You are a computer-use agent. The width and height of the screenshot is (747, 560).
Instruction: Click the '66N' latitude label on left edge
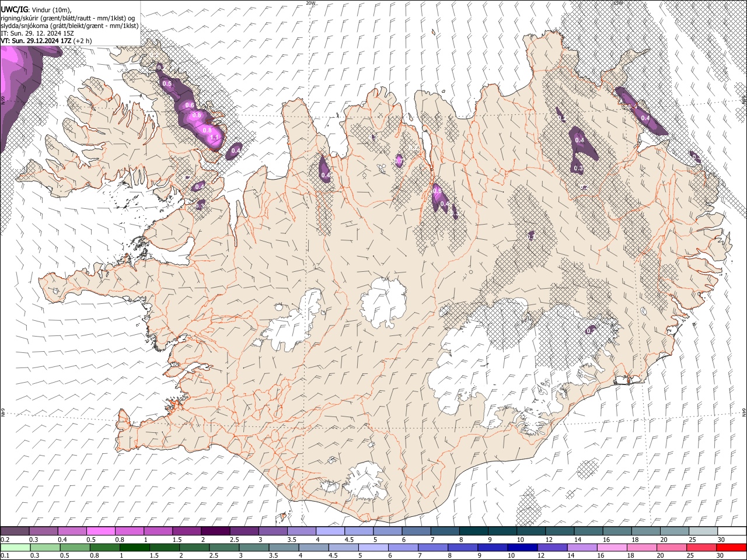(x=3, y=100)
